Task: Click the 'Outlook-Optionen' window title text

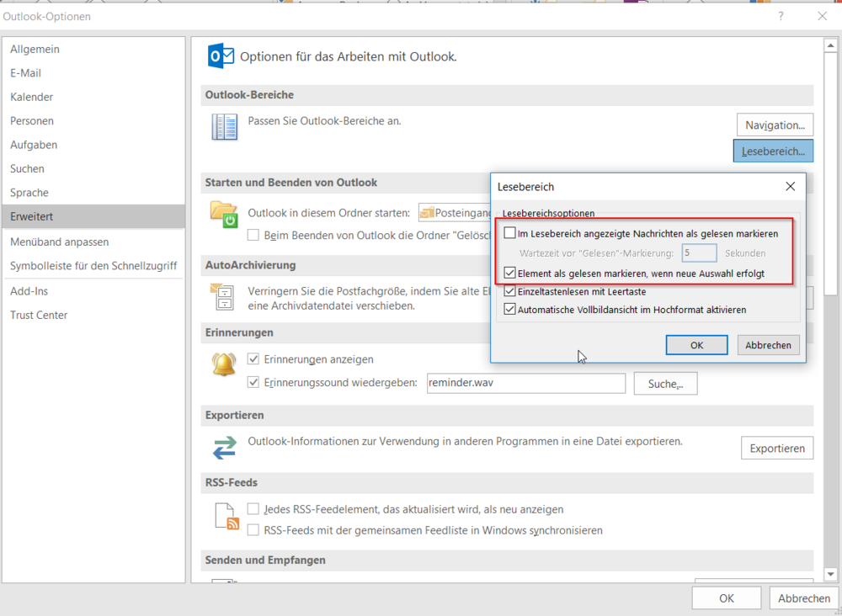Action: click(46, 17)
